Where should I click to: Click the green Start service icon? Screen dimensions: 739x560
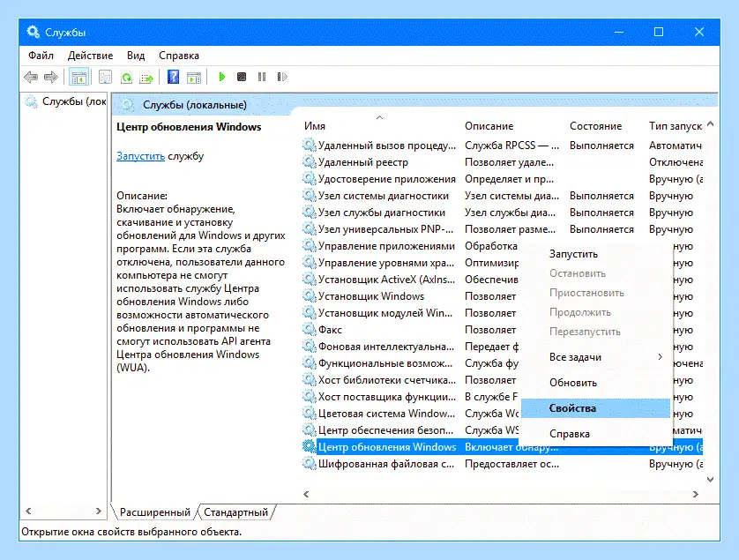click(222, 77)
